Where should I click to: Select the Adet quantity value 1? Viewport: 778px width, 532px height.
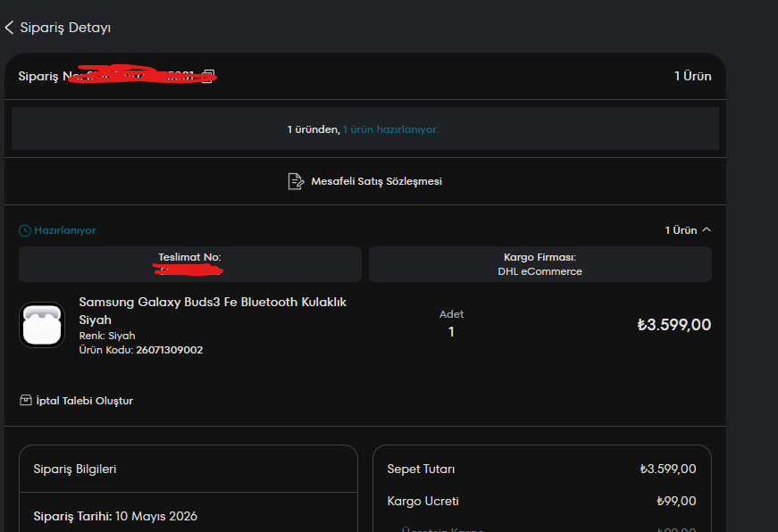451,332
